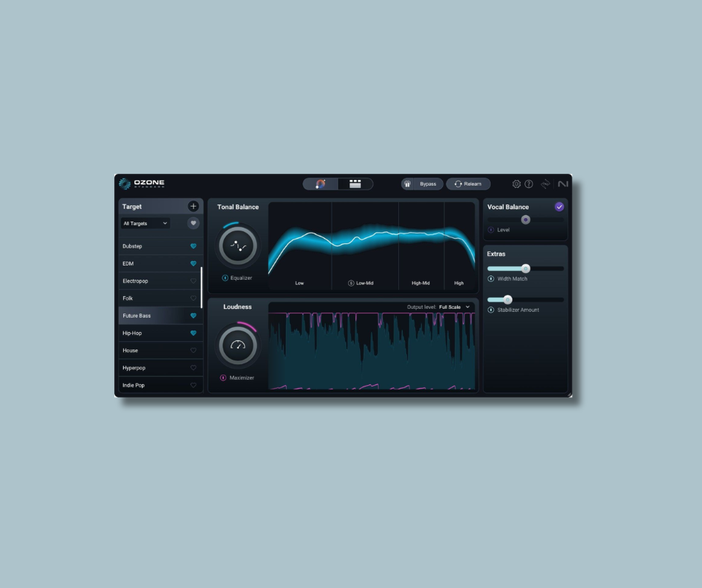Image resolution: width=702 pixels, height=588 pixels.
Task: Click the tonal balance curve display
Action: pos(372,245)
